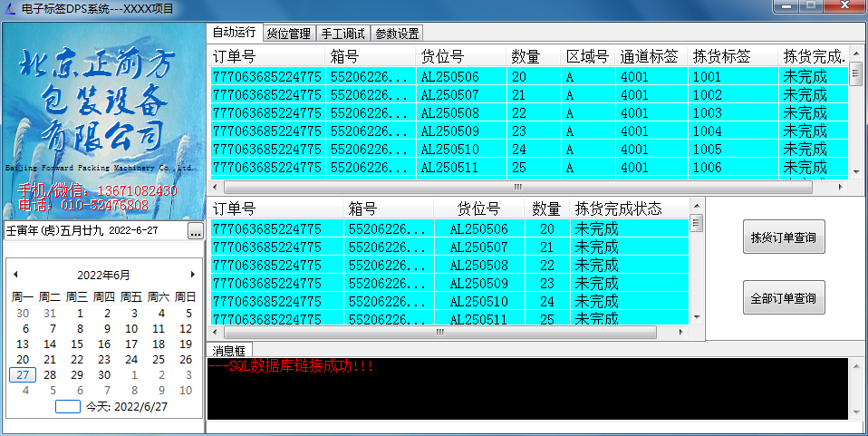Go to next month in calendar
Screen dimensions: 868x436
pos(192,275)
